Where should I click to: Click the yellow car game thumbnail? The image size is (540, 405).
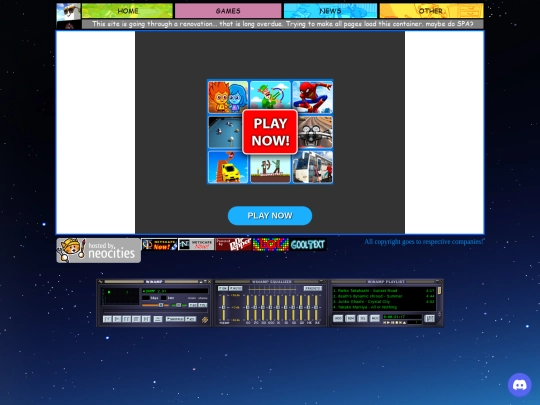pyautogui.click(x=228, y=167)
